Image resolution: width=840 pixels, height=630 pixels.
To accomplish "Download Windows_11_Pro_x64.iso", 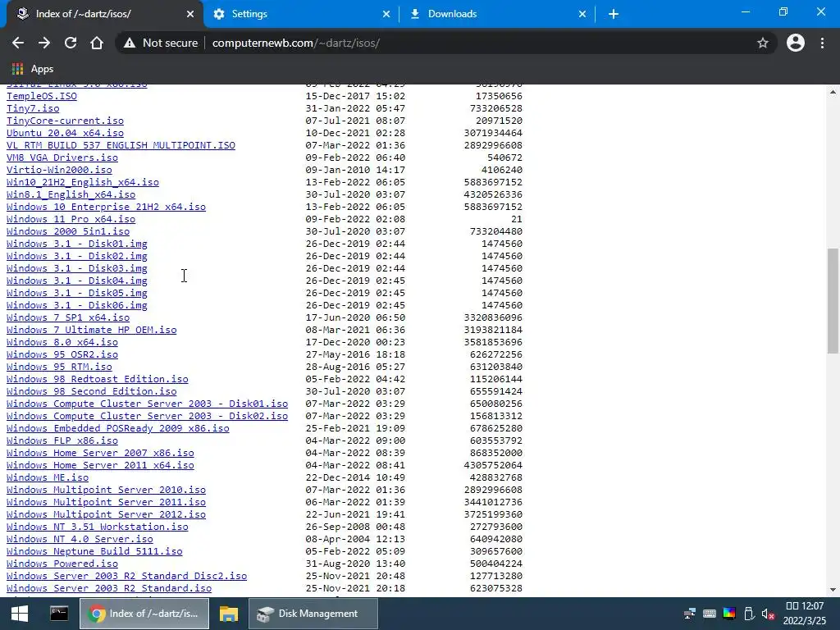I will coord(71,219).
